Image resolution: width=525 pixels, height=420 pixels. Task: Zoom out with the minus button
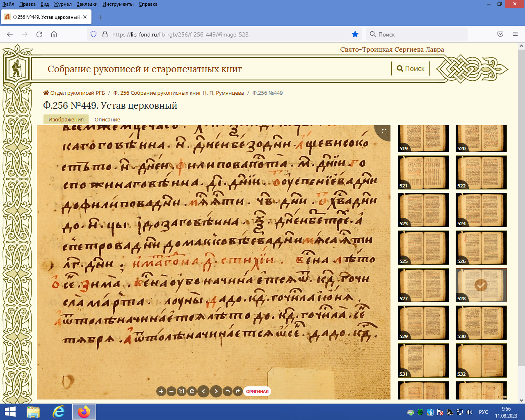[171, 391]
